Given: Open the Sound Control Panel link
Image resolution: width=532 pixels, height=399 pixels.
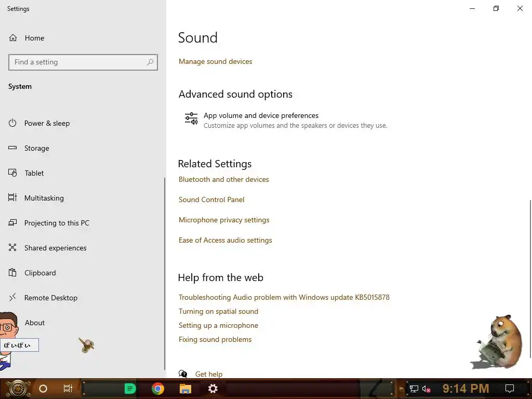Looking at the screenshot, I should click(211, 199).
